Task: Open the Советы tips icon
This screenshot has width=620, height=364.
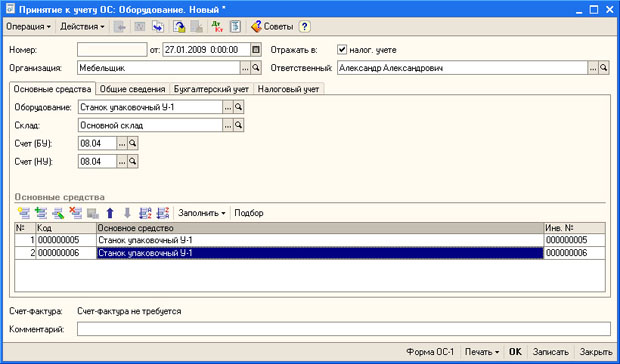Action: (272, 26)
